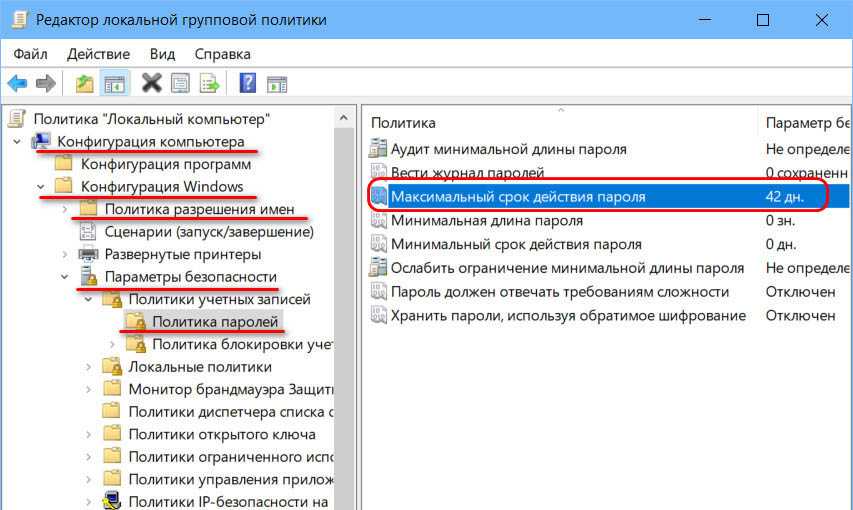
Task: Open the Действие menu
Action: [99, 53]
